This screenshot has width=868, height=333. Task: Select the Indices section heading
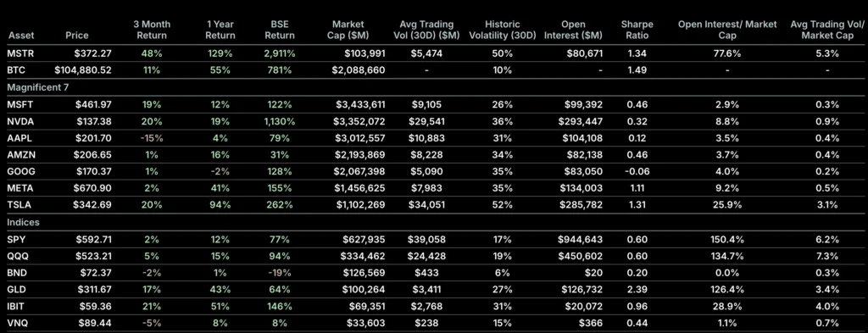[23, 222]
